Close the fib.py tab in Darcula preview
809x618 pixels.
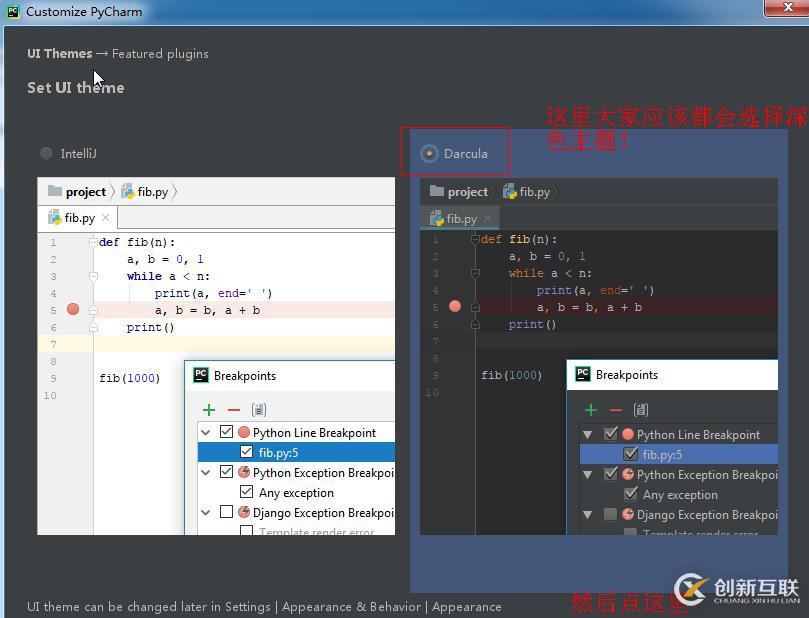point(488,219)
